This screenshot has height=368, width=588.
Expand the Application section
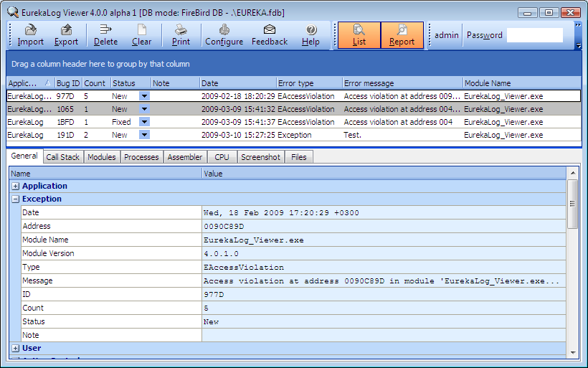tap(15, 186)
